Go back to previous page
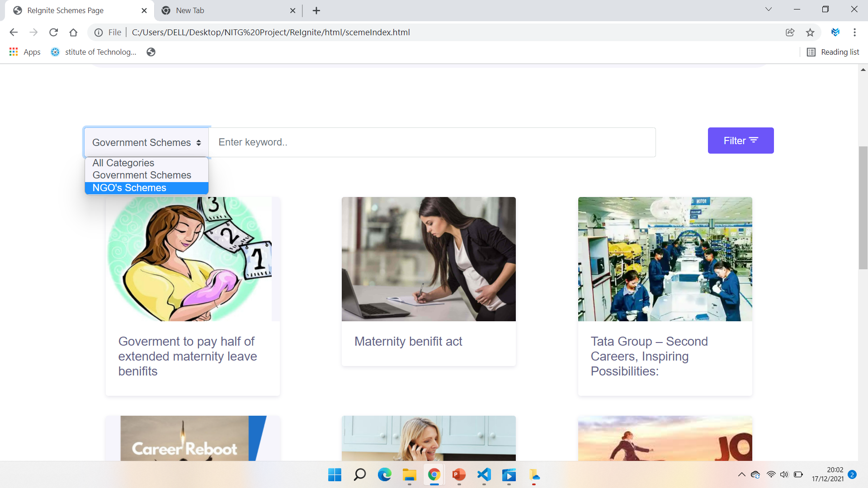The height and width of the screenshot is (488, 868). 14,32
